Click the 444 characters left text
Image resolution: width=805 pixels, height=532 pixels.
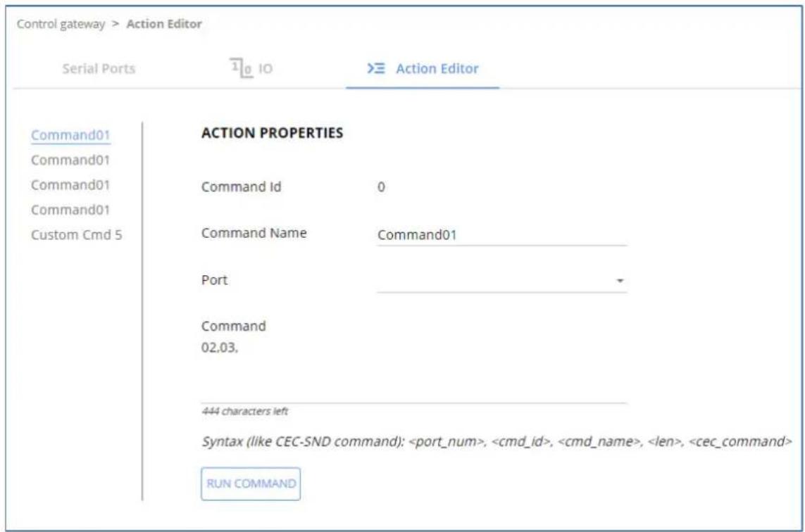244,411
